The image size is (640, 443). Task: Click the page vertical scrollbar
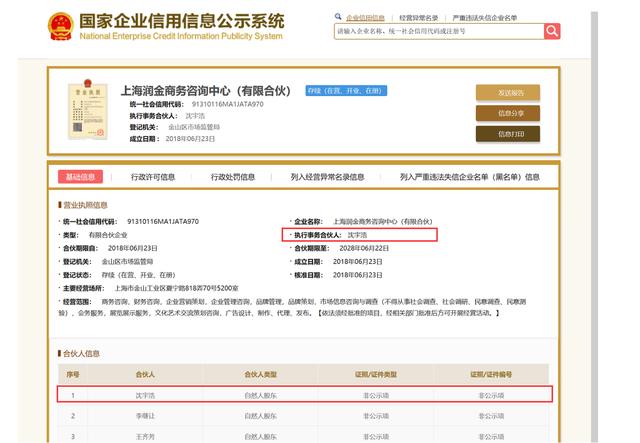pos(594,227)
